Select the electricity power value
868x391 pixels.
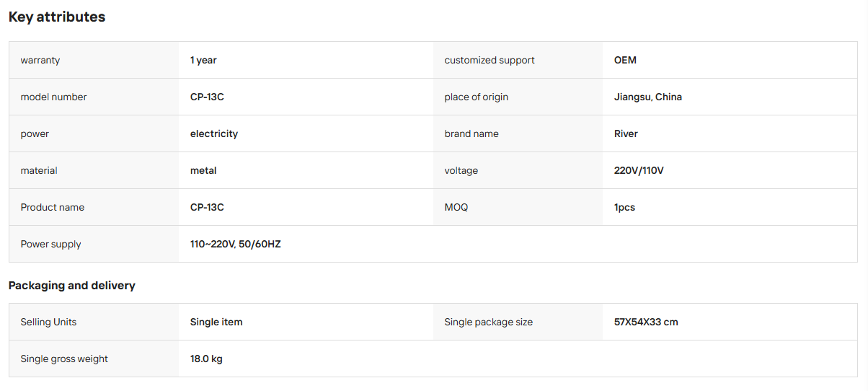tap(214, 134)
